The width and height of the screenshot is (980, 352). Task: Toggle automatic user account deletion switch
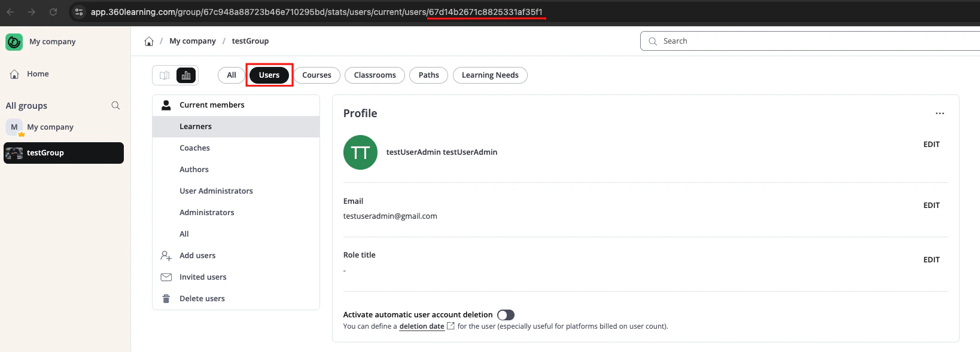pos(506,315)
